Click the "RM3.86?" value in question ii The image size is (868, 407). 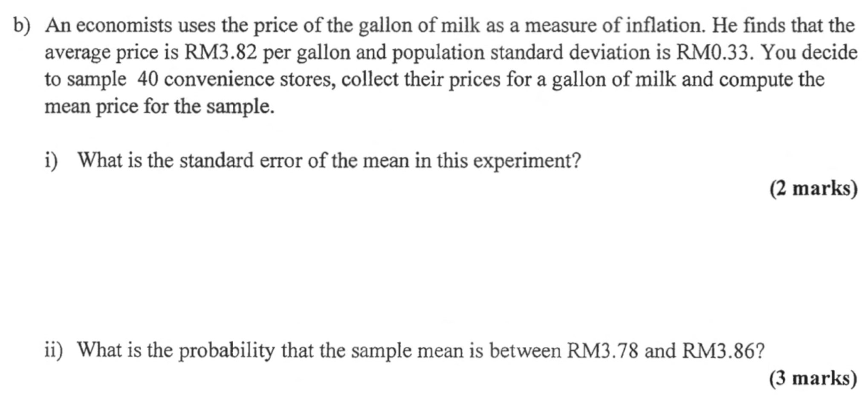pyautogui.click(x=723, y=351)
